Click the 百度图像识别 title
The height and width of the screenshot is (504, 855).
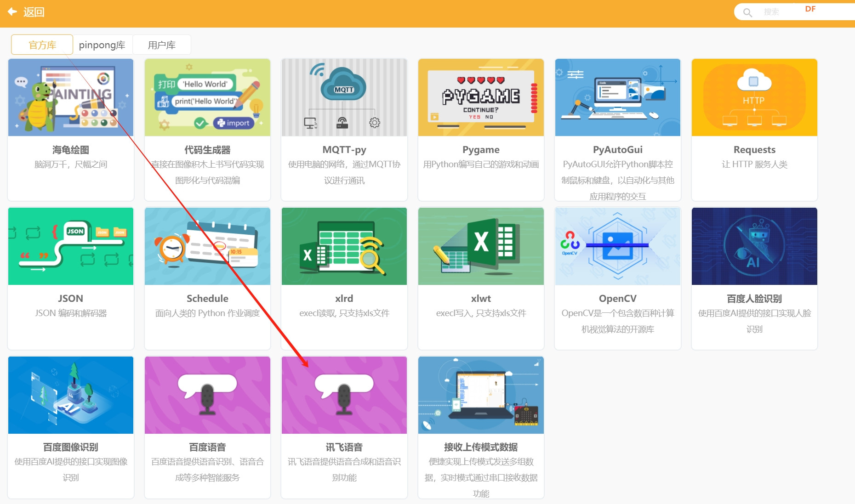(71, 447)
